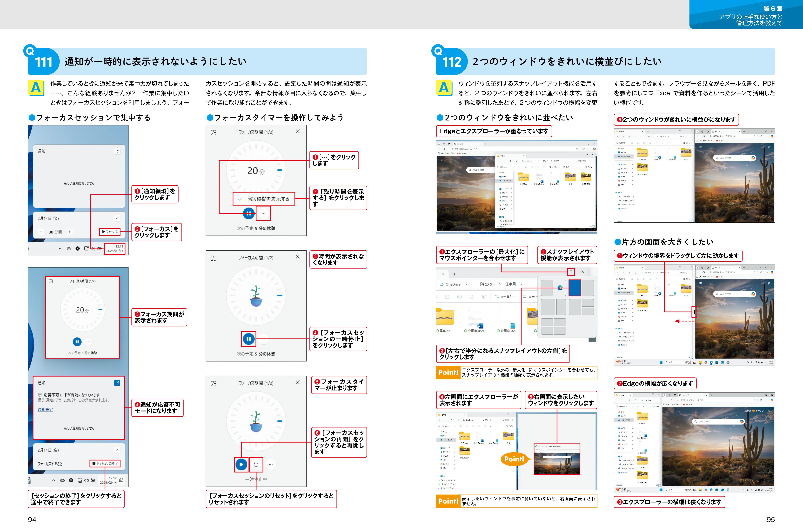Open the 通知設定 link
This screenshot has height=532, width=803.
click(x=45, y=410)
